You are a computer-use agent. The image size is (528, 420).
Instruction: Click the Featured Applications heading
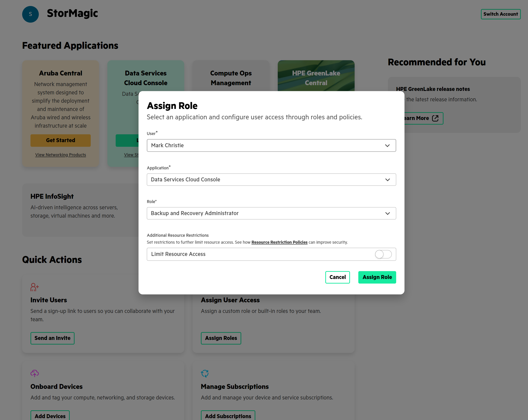[70, 45]
